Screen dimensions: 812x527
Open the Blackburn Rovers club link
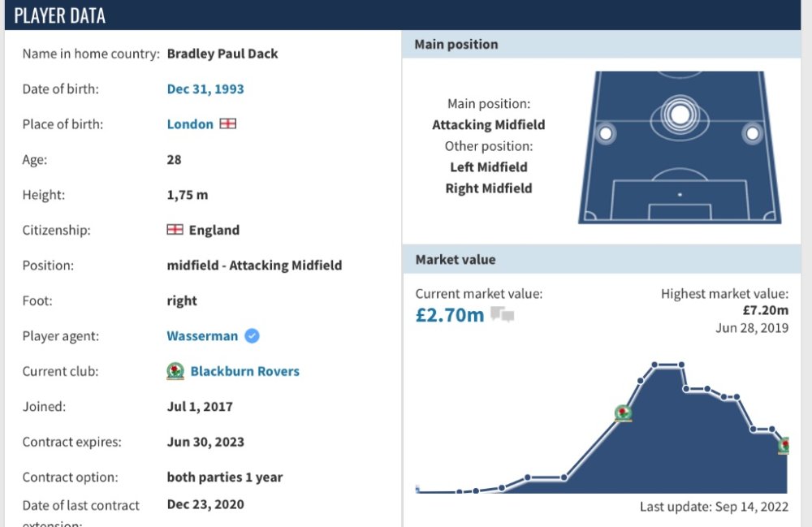pos(244,371)
